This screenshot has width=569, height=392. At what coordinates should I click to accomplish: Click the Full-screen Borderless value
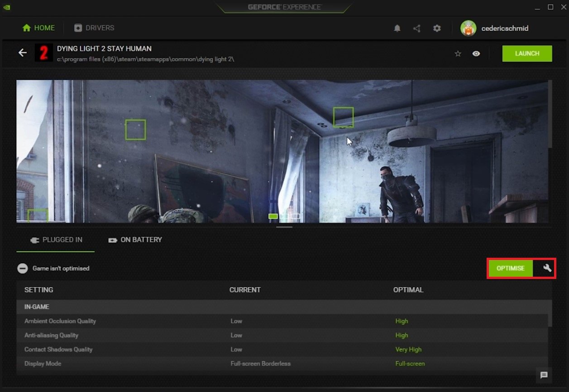pos(260,364)
